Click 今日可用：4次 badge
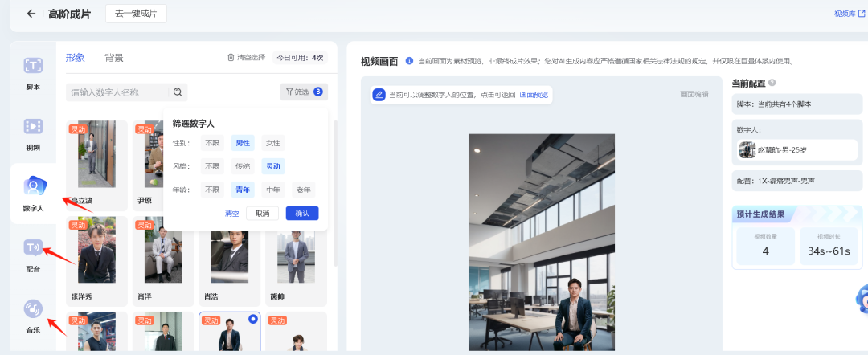 pos(301,58)
